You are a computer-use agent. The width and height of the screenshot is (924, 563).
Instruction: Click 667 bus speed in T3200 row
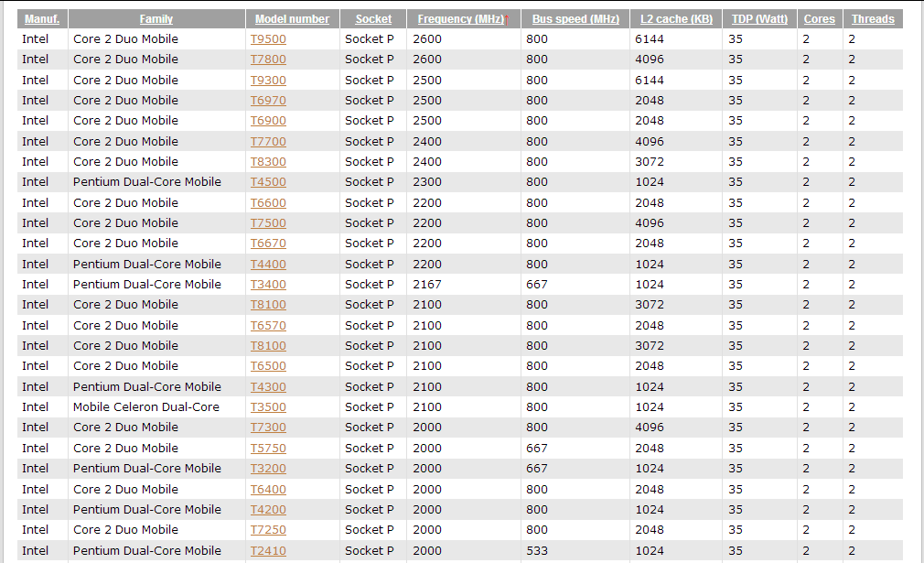[x=537, y=468]
